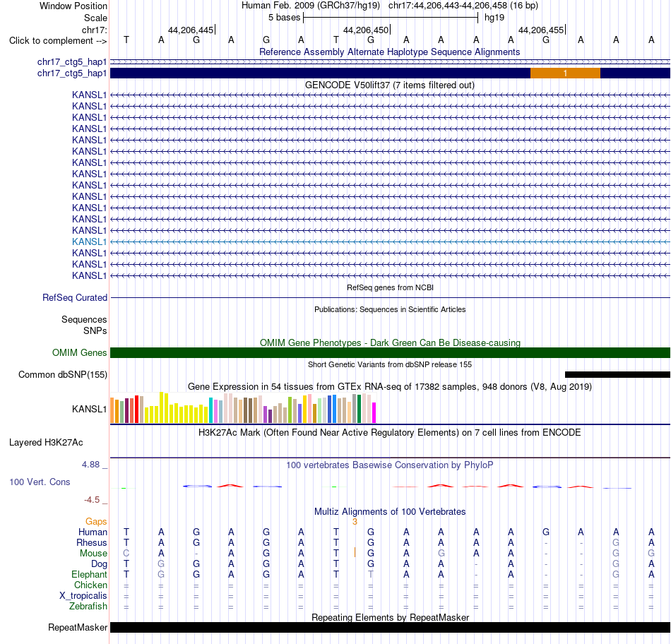Click the SNPs track label
This screenshot has height=644, width=671.
(x=95, y=330)
